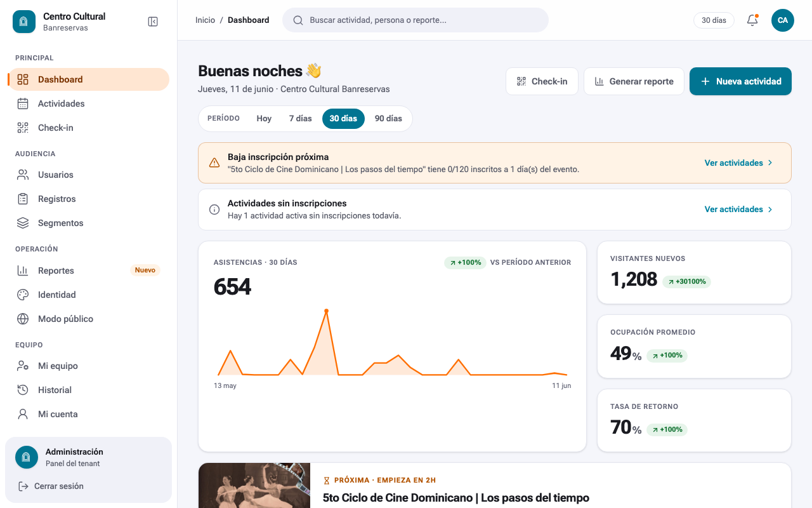Open the cinema event thumbnail image
Screen dimensions: 812x508
[x=254, y=485]
